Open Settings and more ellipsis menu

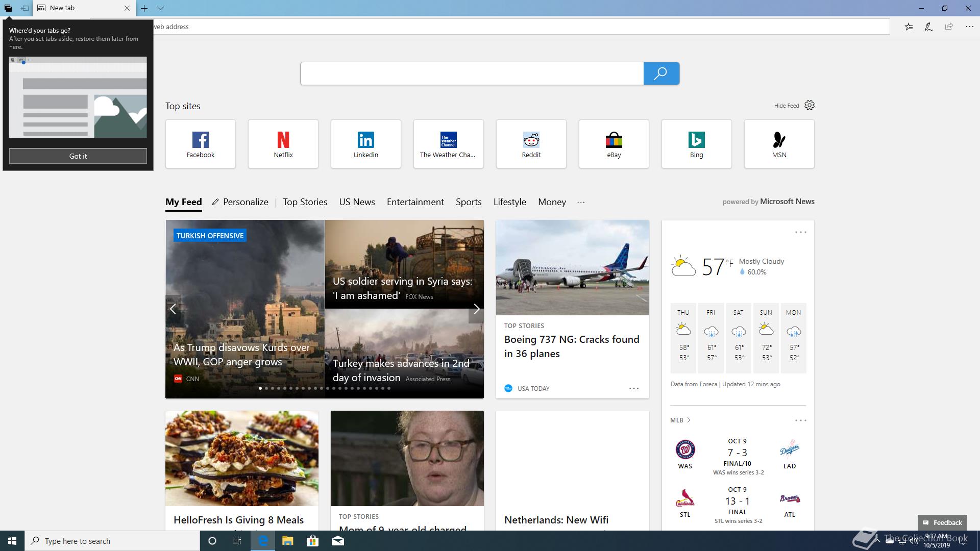pyautogui.click(x=969, y=27)
